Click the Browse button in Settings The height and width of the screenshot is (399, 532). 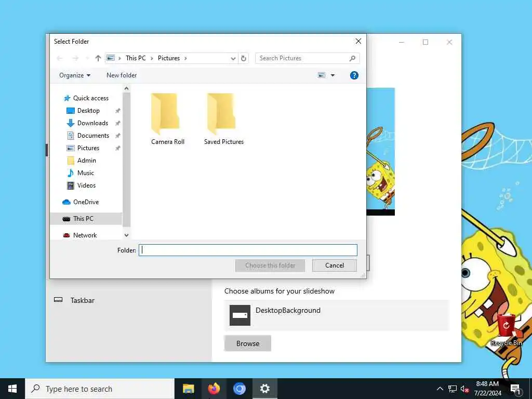point(248,343)
